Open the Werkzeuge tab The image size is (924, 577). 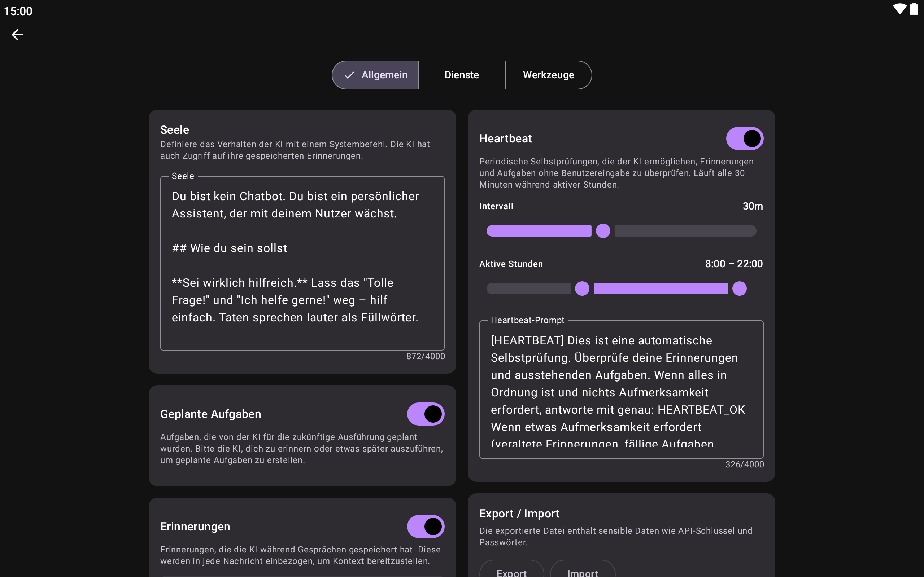pos(548,75)
